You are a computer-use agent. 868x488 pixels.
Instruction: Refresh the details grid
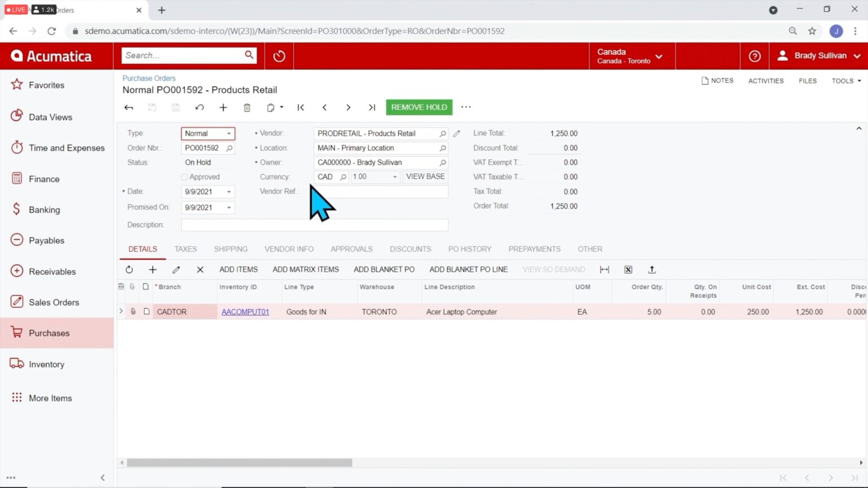click(129, 269)
